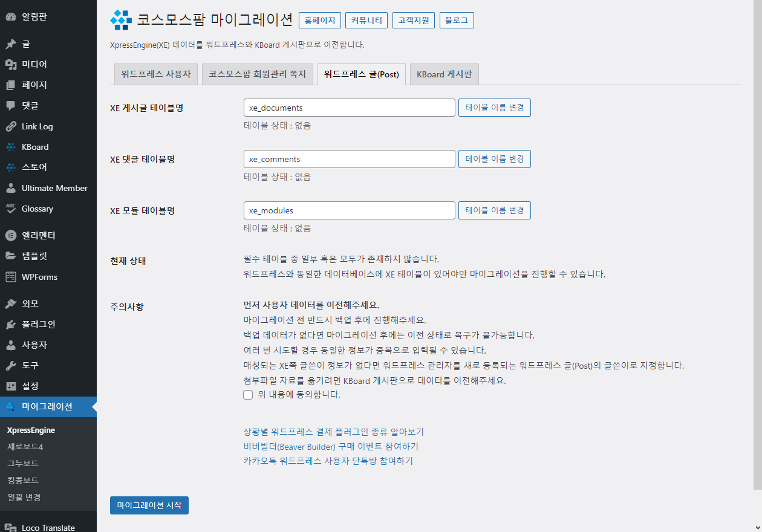Image resolution: width=762 pixels, height=532 pixels.
Task: Click the xe_documents table name field
Action: click(349, 108)
